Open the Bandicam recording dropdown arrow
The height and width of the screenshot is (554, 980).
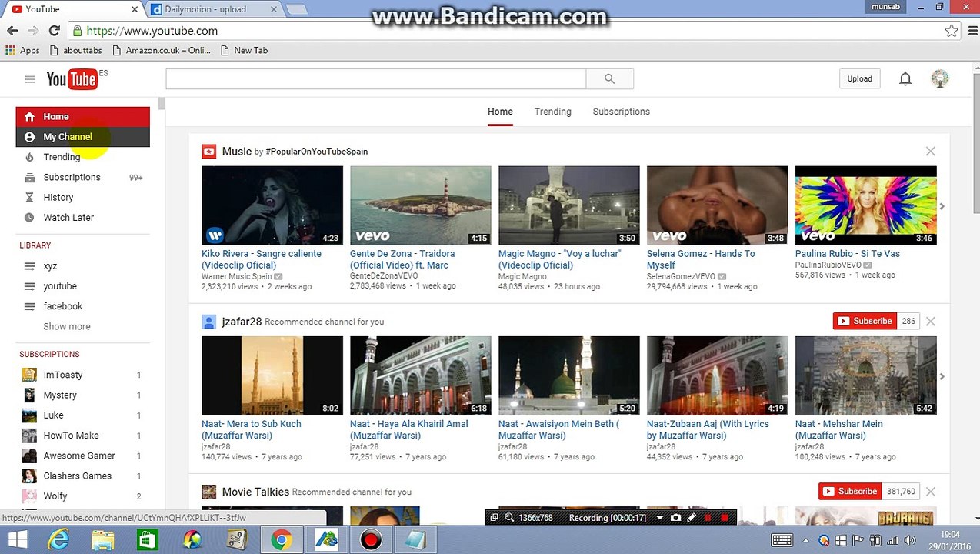pos(659,518)
